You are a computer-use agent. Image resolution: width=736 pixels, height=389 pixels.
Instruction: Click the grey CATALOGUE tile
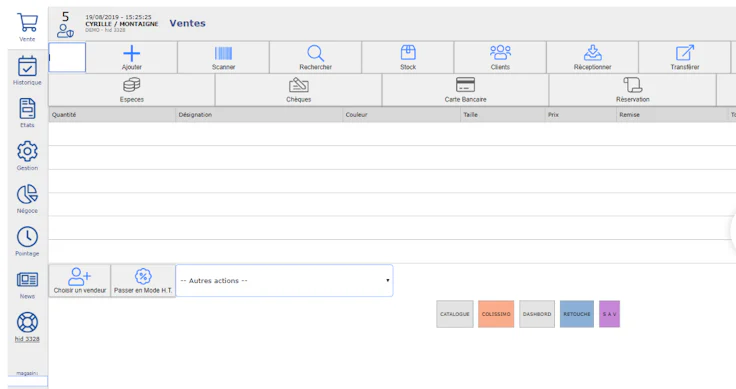pyautogui.click(x=455, y=314)
